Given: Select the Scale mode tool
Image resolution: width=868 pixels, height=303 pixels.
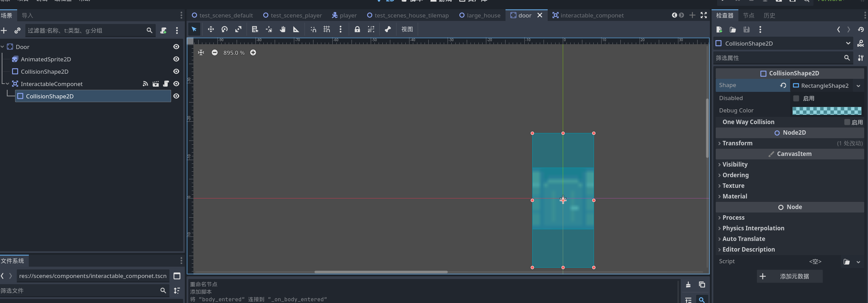Looking at the screenshot, I should click(238, 29).
